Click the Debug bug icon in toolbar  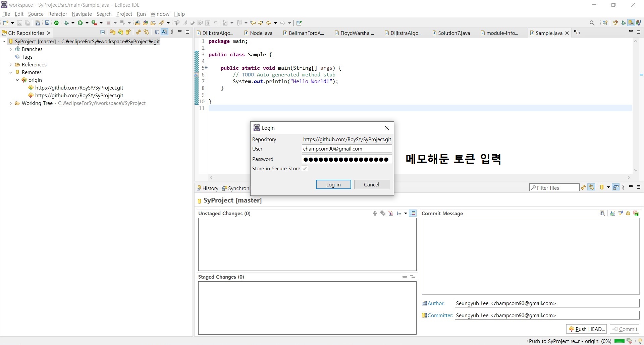66,23
